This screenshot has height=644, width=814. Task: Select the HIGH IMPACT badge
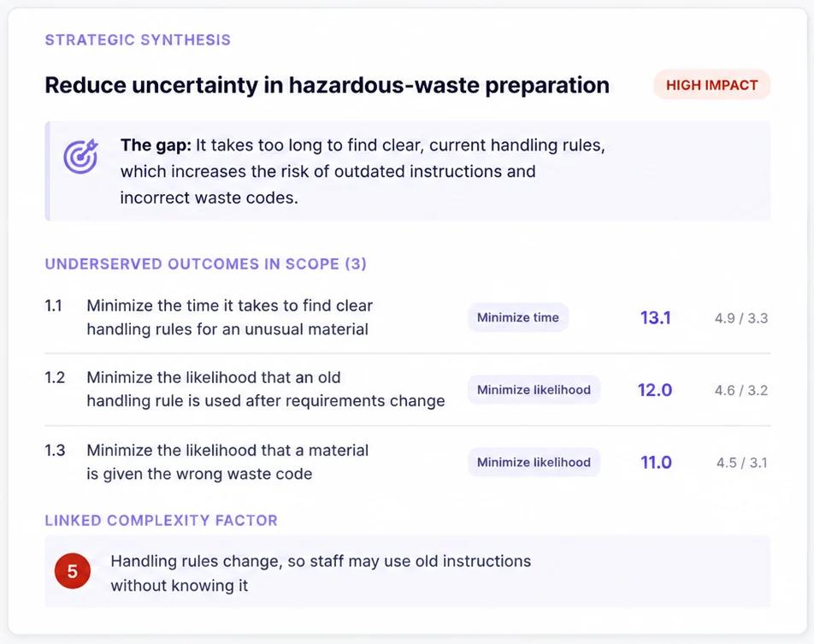tap(711, 85)
